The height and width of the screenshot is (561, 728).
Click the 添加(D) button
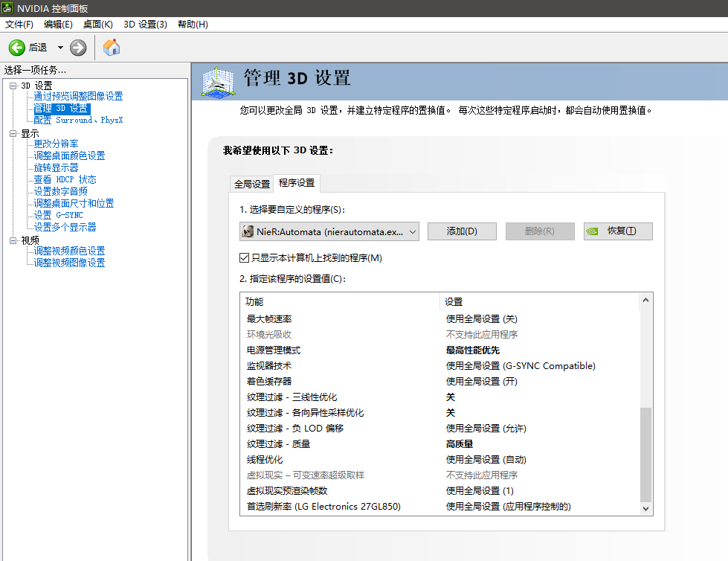tap(462, 231)
